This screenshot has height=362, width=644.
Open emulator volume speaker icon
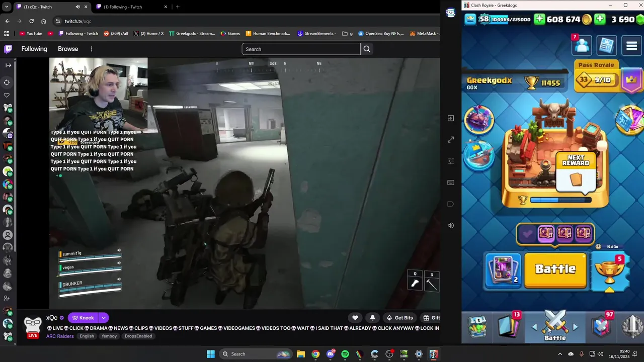(451, 225)
